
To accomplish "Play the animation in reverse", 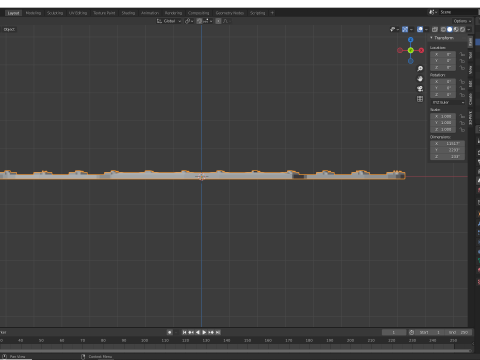I will tap(198, 332).
